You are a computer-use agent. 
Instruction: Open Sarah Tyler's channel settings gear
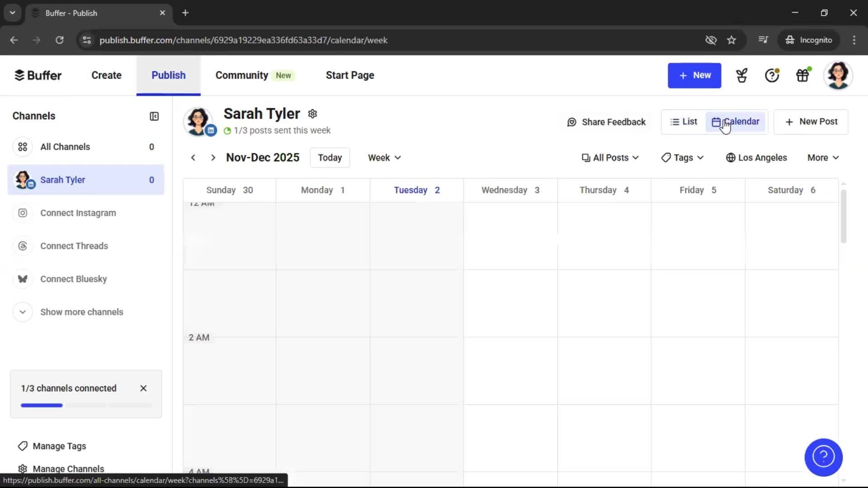tap(312, 113)
